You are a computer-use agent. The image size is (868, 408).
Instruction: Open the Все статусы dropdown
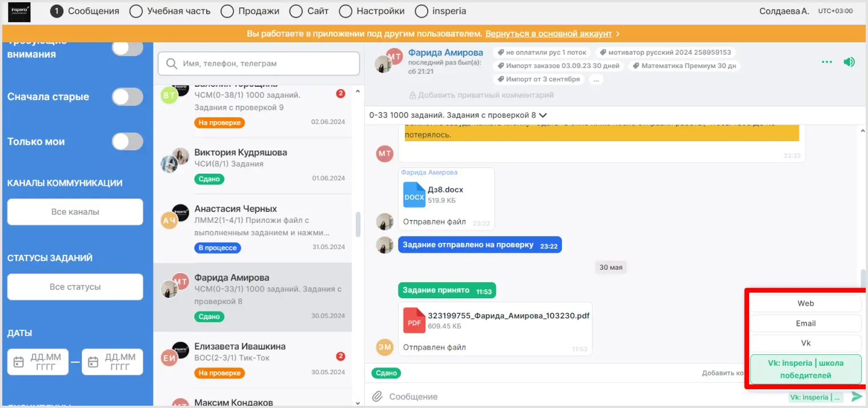pyautogui.click(x=75, y=287)
